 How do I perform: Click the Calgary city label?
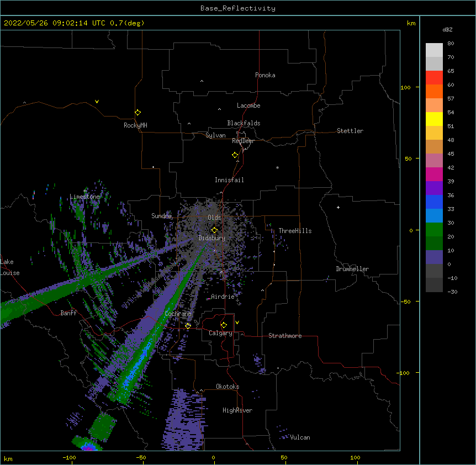220,333
